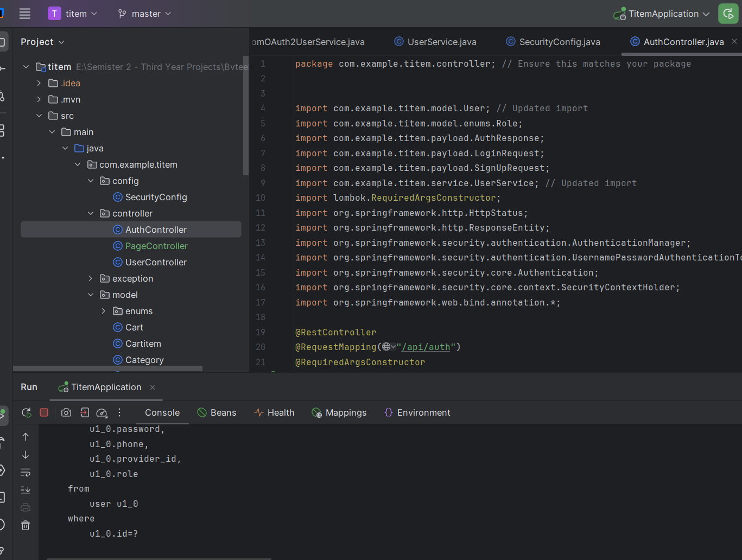Collapse the controller package

(x=91, y=213)
